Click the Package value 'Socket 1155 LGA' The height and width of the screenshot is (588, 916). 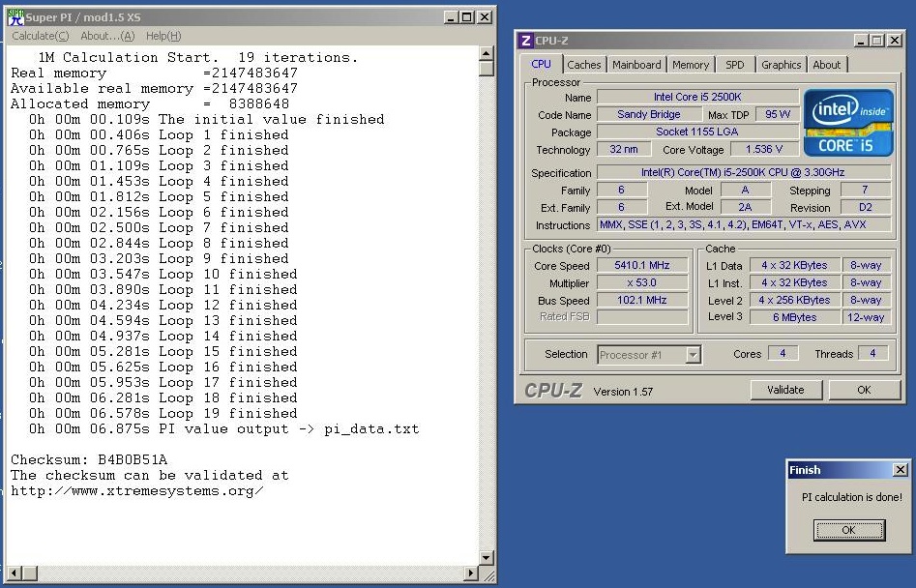[697, 132]
